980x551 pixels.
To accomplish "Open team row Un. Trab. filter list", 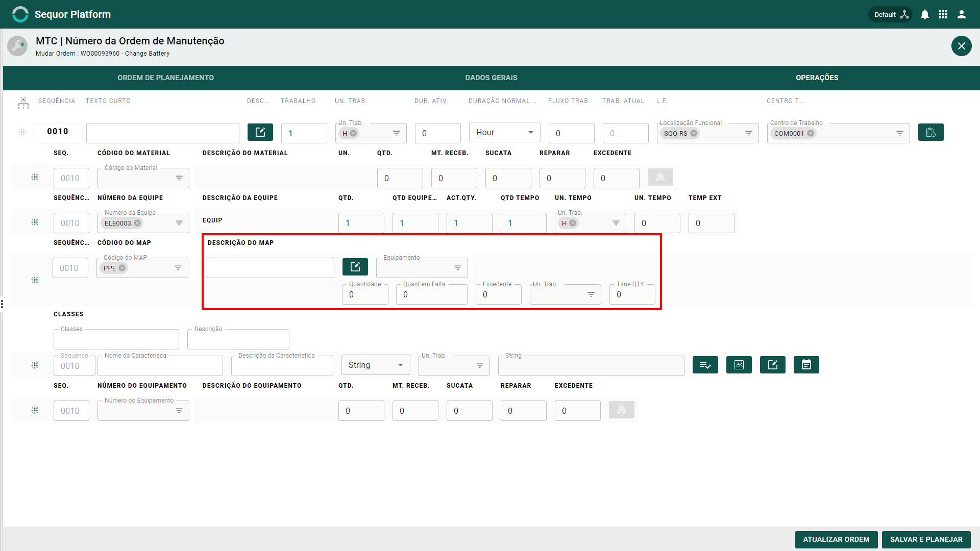I will pyautogui.click(x=616, y=223).
